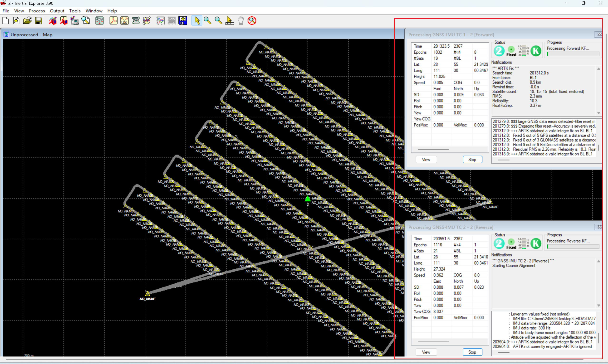
Task: Save project with the floppy disk icon
Action: [x=39, y=21]
